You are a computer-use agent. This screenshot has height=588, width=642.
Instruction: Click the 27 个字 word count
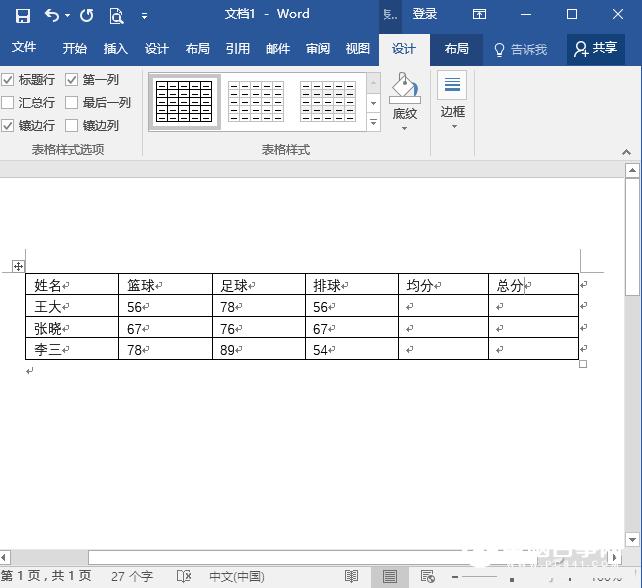click(132, 577)
